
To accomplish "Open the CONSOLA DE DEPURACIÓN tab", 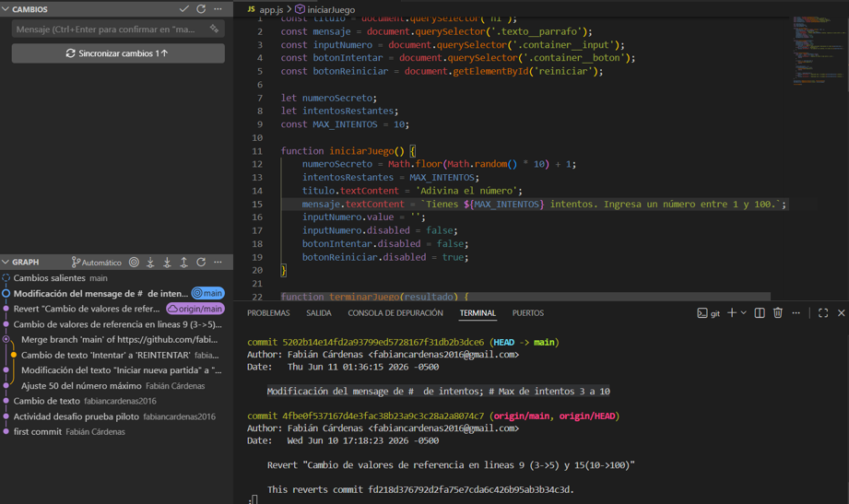I will click(x=395, y=313).
